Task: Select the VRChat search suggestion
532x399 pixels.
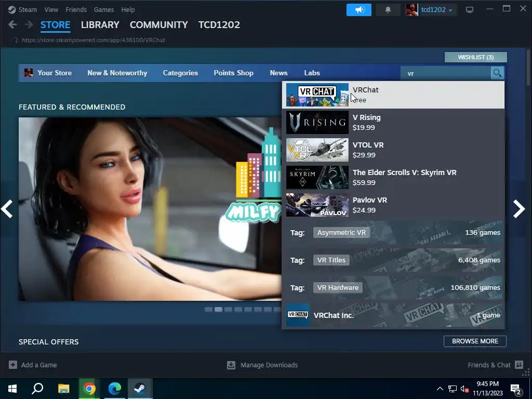Action: tap(393, 95)
